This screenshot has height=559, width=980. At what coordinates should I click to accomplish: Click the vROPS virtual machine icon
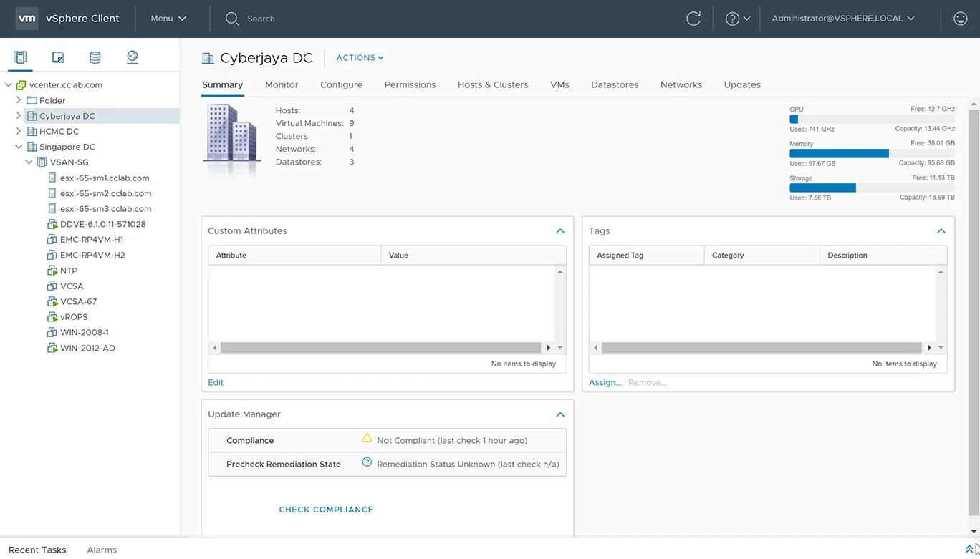tap(52, 317)
